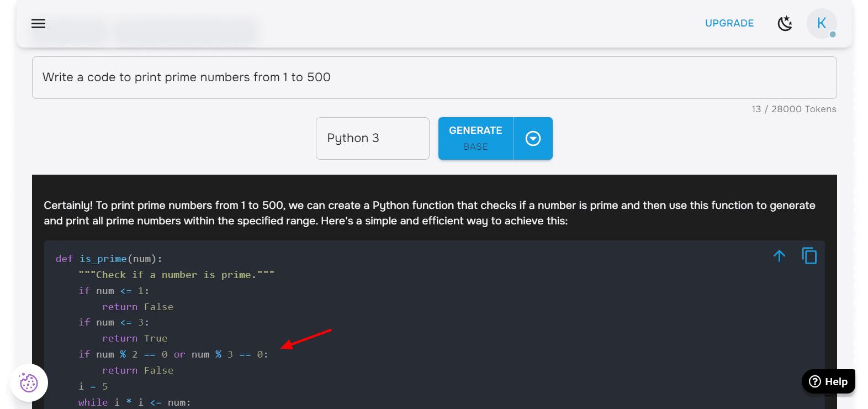The image size is (868, 409).
Task: Click the 'while i * i <= num:' line
Action: point(134,402)
